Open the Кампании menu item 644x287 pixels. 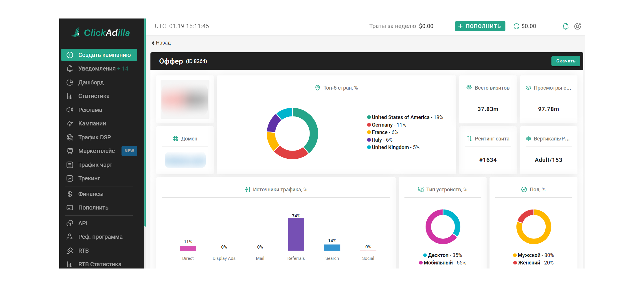pyautogui.click(x=92, y=123)
